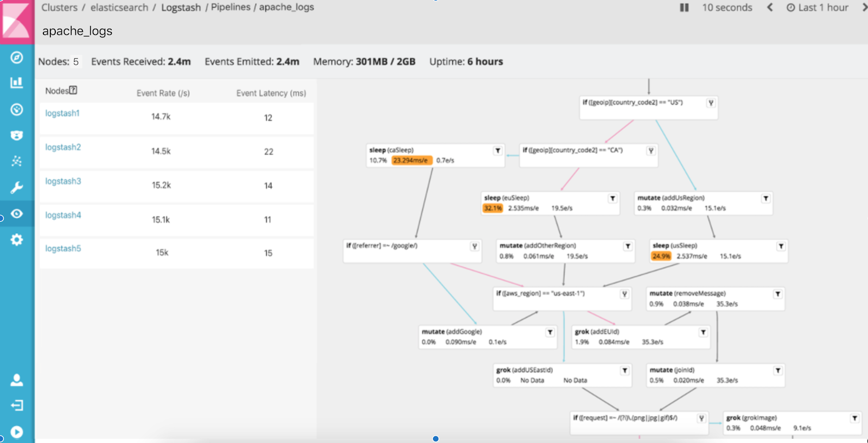Open Clusters breadcrumb
The image size is (868, 443).
pyautogui.click(x=60, y=8)
